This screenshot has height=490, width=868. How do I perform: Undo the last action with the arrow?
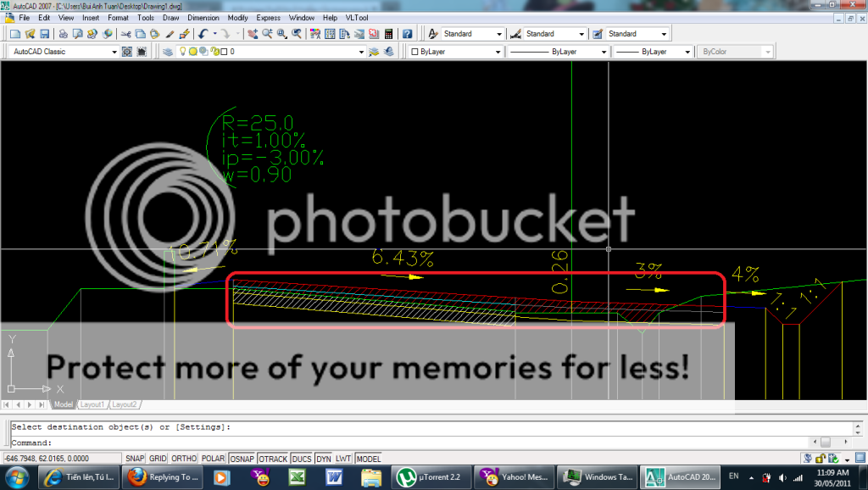203,34
